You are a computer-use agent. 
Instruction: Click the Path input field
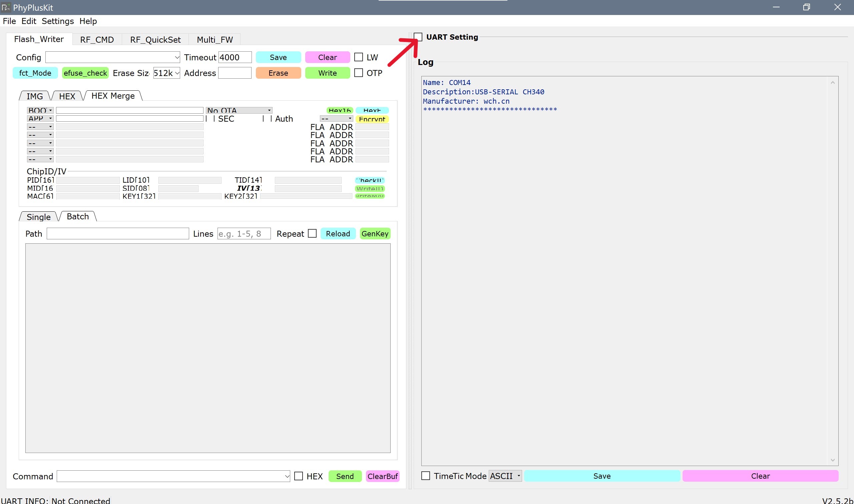point(117,233)
